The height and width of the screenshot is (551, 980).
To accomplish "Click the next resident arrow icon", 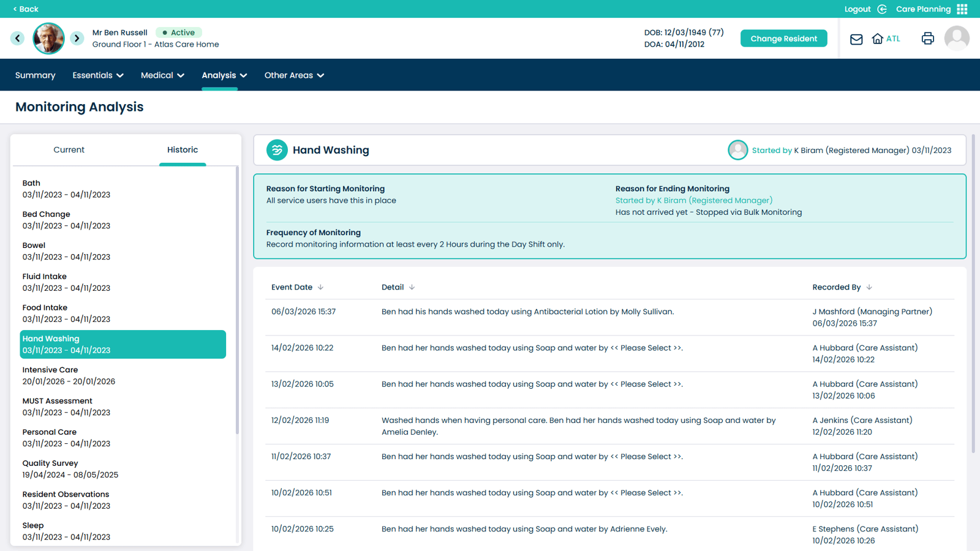I will tap(77, 39).
